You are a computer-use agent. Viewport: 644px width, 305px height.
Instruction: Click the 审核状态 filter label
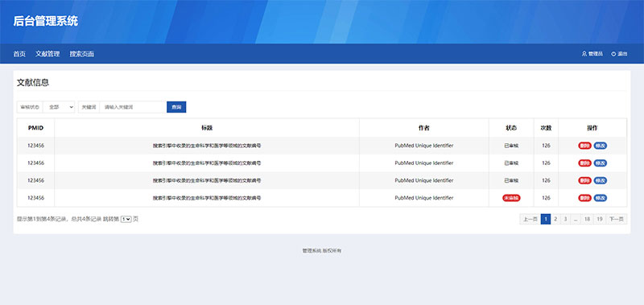click(30, 107)
